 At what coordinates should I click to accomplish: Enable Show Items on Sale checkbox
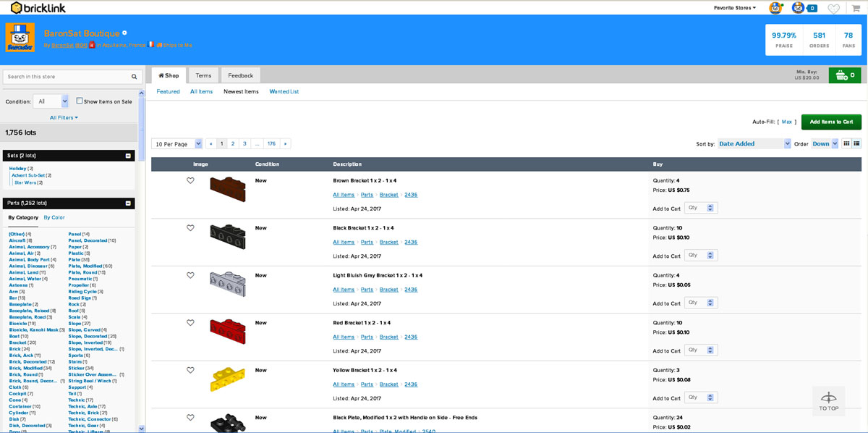(80, 101)
